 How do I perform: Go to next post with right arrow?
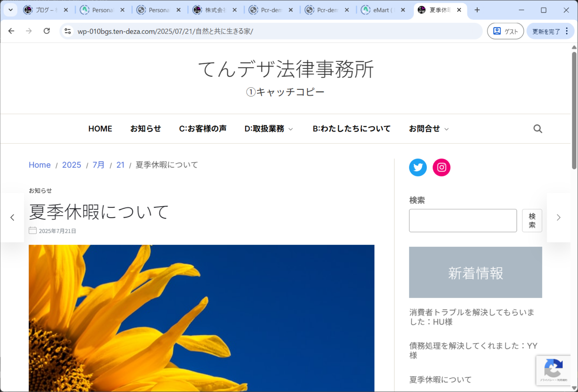pyautogui.click(x=558, y=218)
